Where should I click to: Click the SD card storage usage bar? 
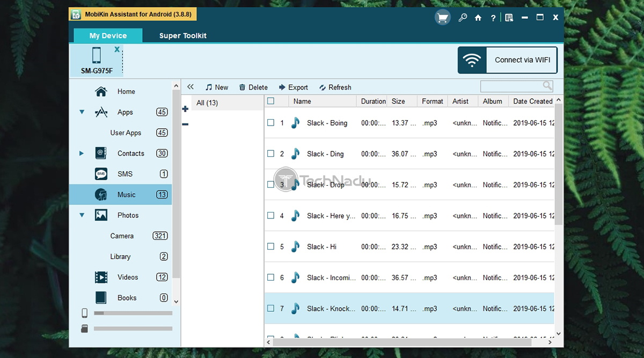click(133, 328)
